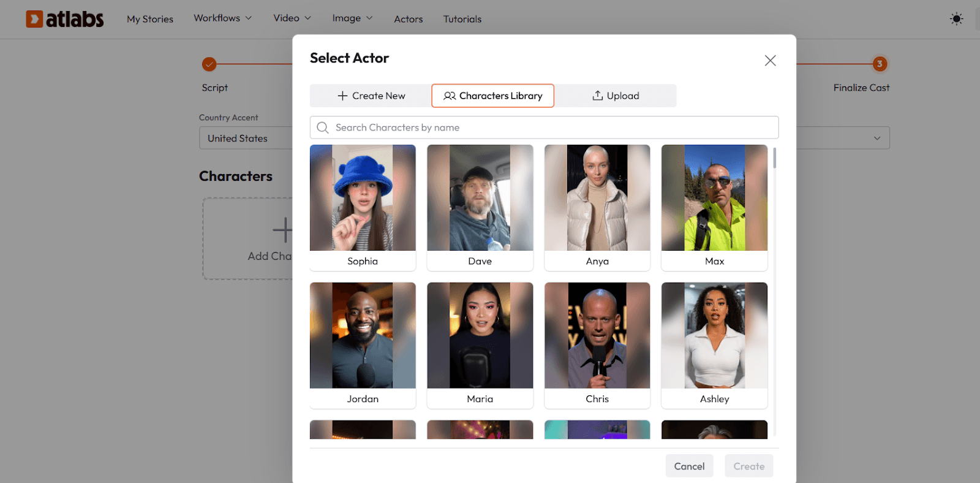
Task: Open the United States accent dropdown
Action: [246, 138]
